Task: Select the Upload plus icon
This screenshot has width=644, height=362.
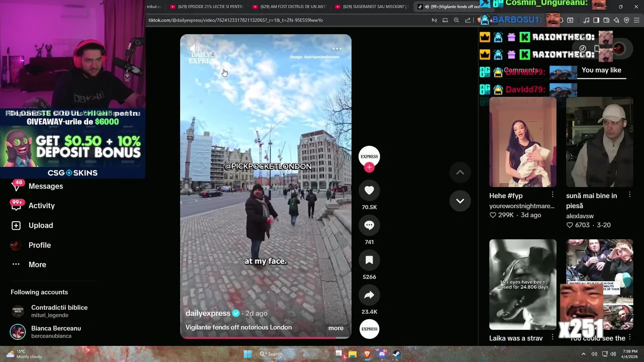Action: click(16, 226)
